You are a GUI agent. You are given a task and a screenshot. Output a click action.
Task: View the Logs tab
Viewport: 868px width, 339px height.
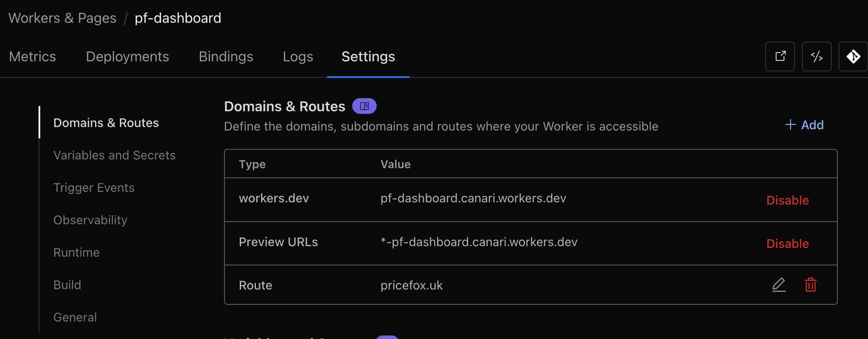click(x=298, y=56)
